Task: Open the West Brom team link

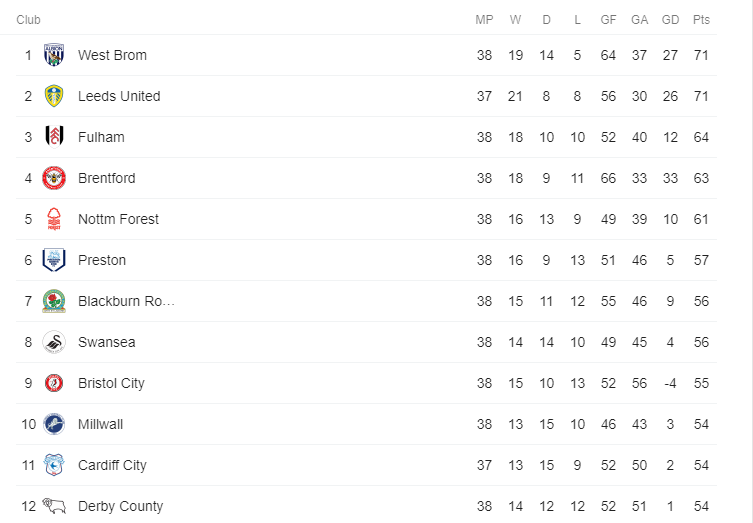Action: pos(112,55)
